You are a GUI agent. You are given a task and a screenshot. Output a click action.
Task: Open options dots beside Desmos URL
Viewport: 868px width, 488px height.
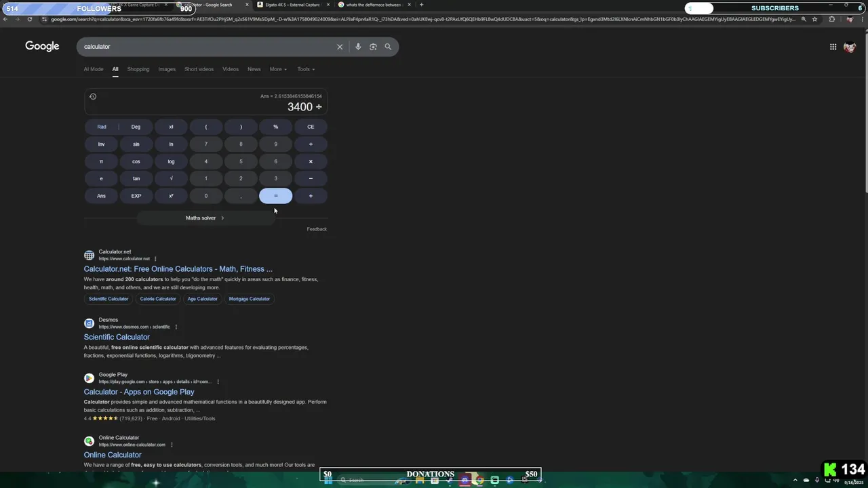click(176, 327)
